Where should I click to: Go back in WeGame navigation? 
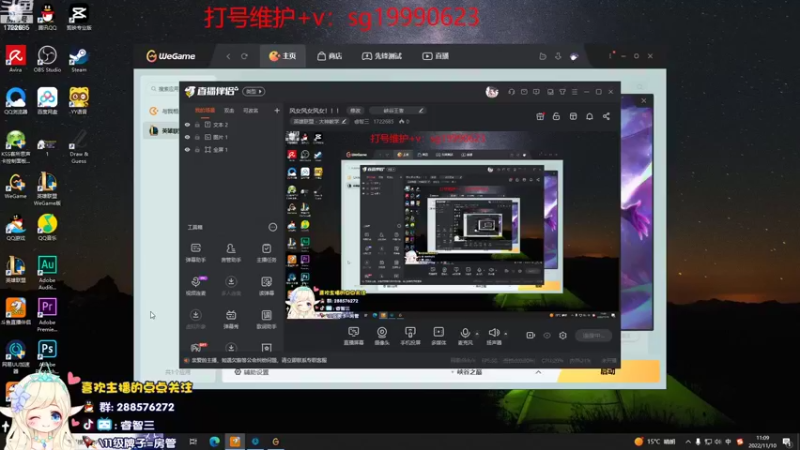228,56
